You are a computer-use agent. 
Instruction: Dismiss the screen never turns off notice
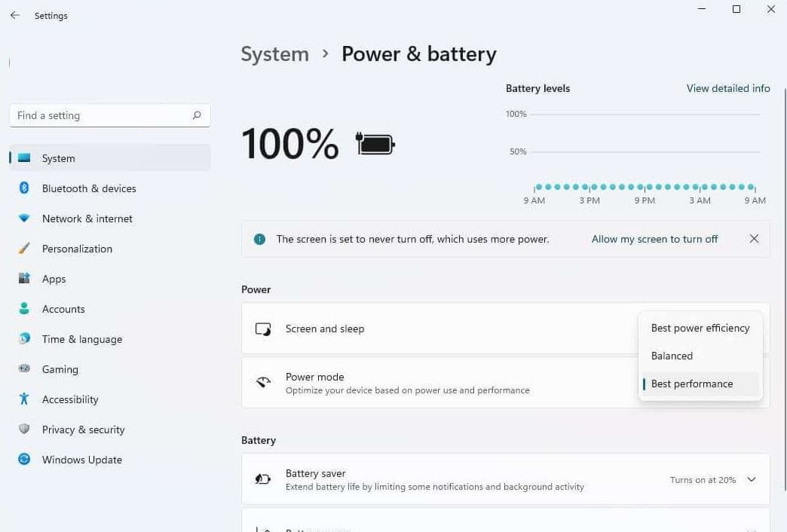tap(754, 239)
